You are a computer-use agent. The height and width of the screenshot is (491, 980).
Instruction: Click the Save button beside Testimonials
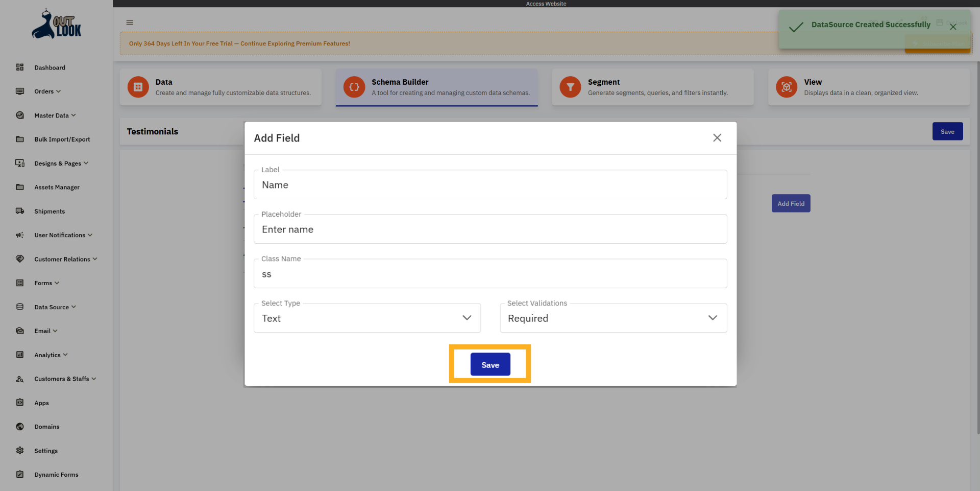click(x=947, y=131)
